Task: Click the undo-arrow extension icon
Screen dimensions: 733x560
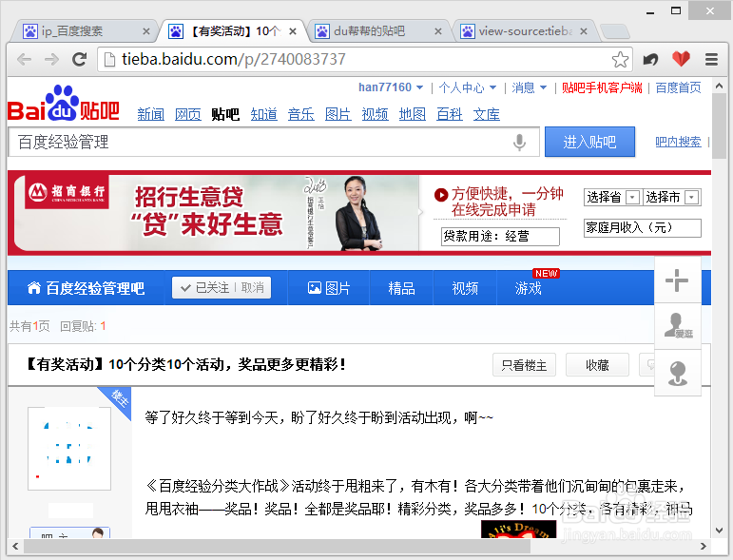Action: tap(650, 59)
